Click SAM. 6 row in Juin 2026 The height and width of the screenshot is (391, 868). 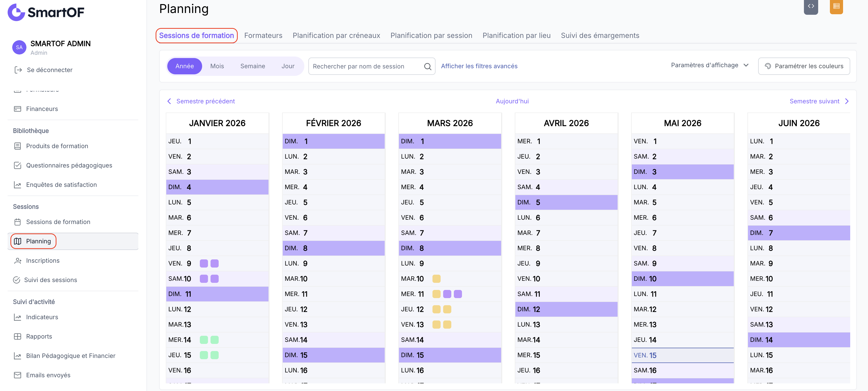(799, 218)
